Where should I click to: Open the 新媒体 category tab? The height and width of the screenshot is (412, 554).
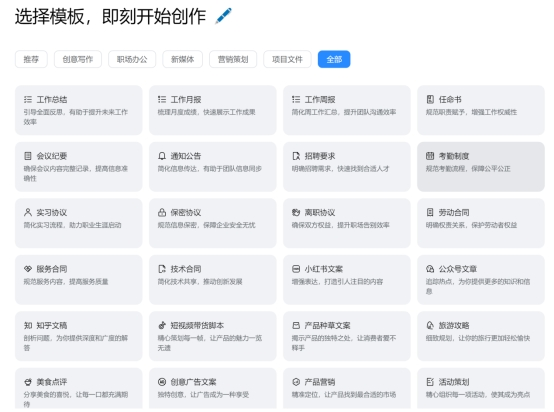pos(183,59)
